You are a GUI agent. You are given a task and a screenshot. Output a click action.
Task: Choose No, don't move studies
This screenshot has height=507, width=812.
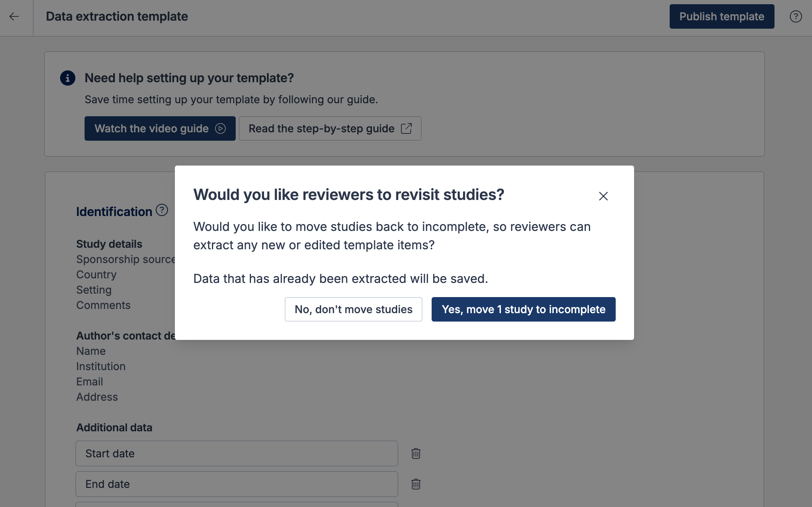[353, 309]
